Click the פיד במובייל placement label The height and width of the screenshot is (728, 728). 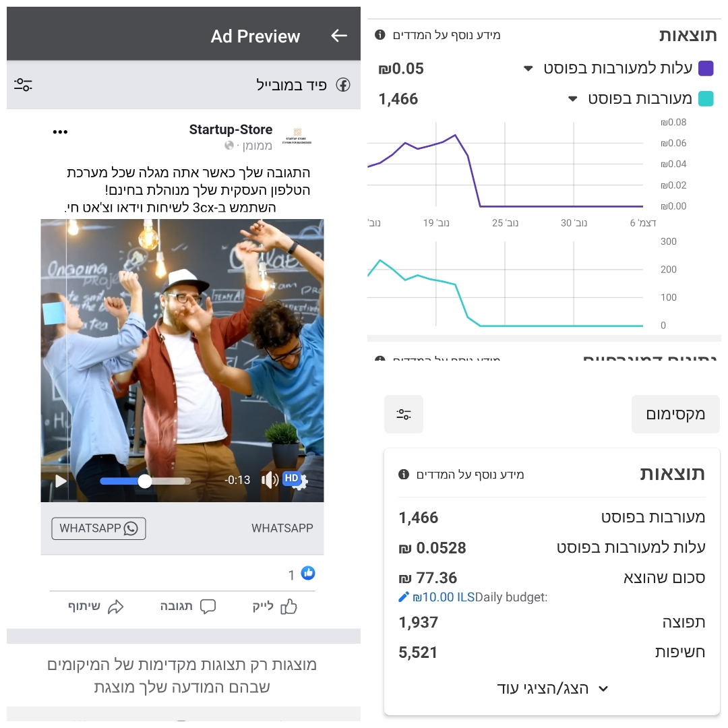point(292,85)
